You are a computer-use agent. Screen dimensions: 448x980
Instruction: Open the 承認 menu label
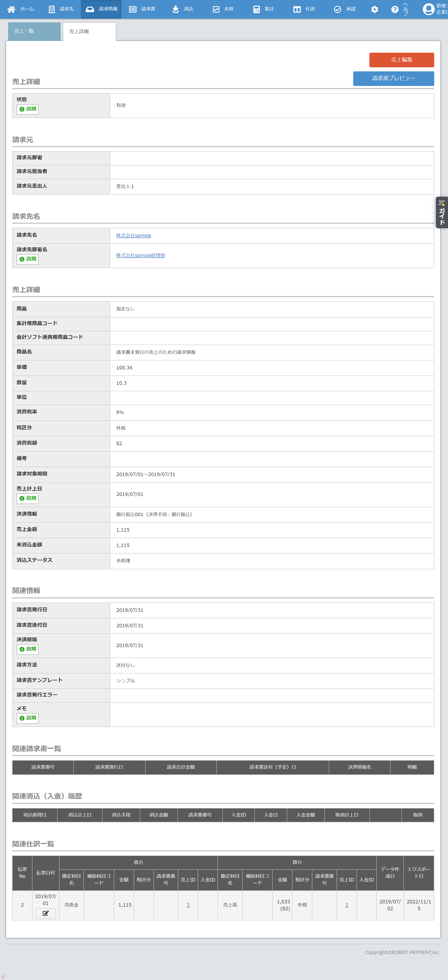(351, 9)
